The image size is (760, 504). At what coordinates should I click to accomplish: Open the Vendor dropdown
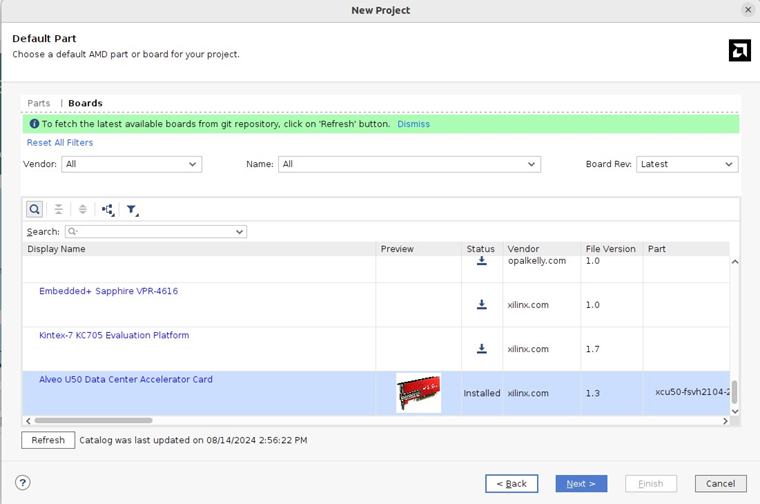pyautogui.click(x=131, y=164)
